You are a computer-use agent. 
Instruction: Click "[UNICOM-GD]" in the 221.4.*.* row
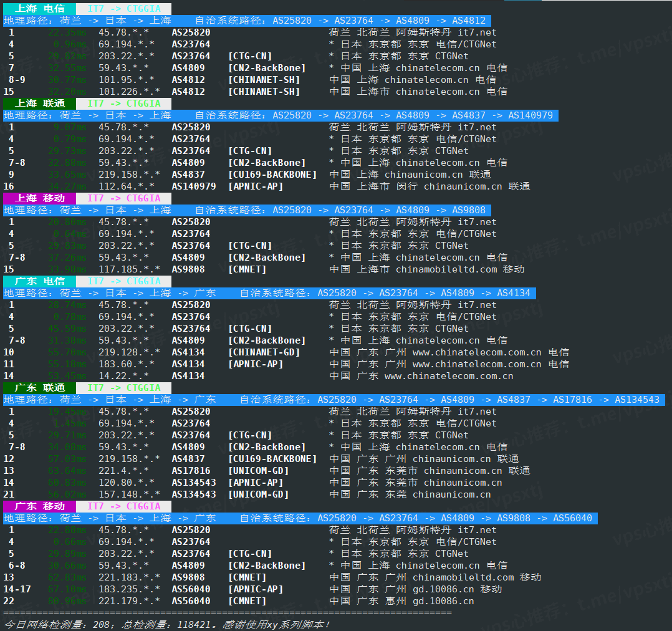click(259, 471)
